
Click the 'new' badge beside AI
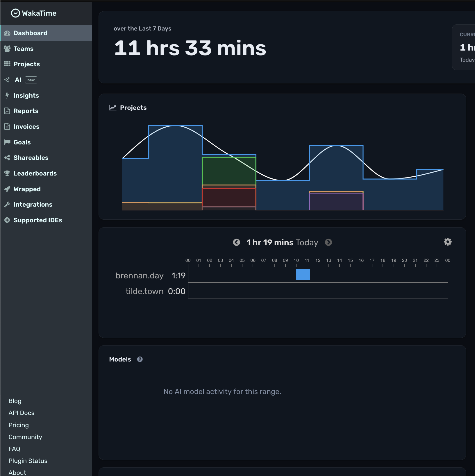pyautogui.click(x=31, y=80)
